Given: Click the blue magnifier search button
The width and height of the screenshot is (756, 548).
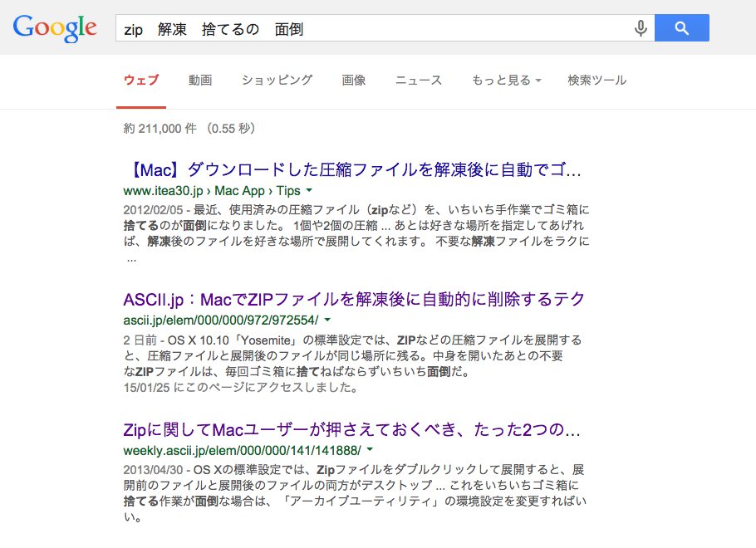Looking at the screenshot, I should click(682, 28).
